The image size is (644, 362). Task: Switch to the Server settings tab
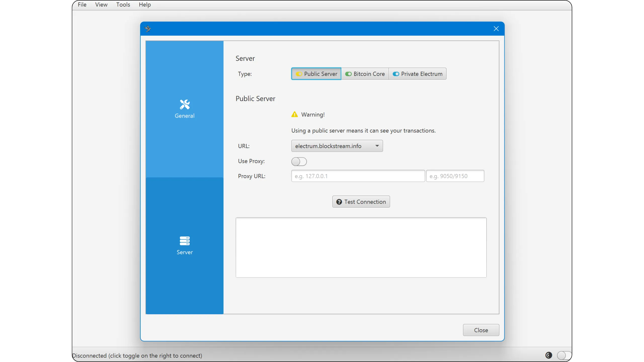pyautogui.click(x=184, y=246)
